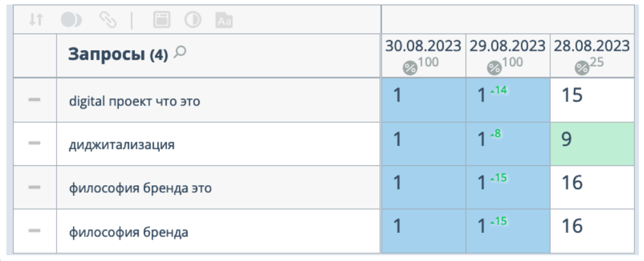This screenshot has height=261, width=644.
Task: Click the dash beside 'диджитализация'
Action: click(x=35, y=143)
